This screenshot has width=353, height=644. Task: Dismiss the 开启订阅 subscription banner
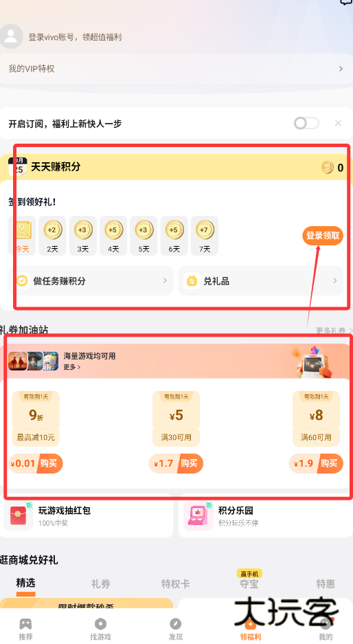click(x=338, y=123)
